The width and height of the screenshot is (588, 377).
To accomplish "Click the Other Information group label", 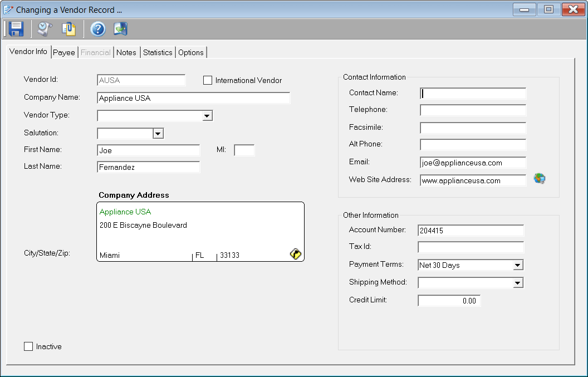I will point(370,215).
